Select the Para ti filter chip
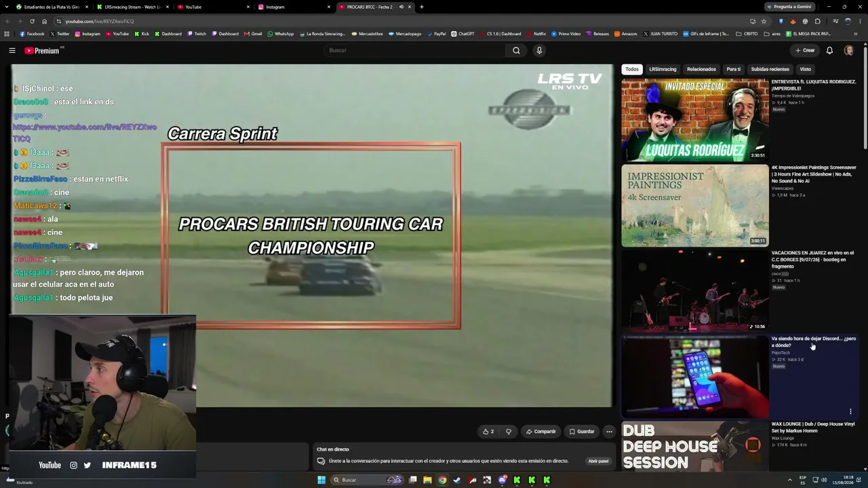Viewport: 868px width, 488px height. point(734,69)
